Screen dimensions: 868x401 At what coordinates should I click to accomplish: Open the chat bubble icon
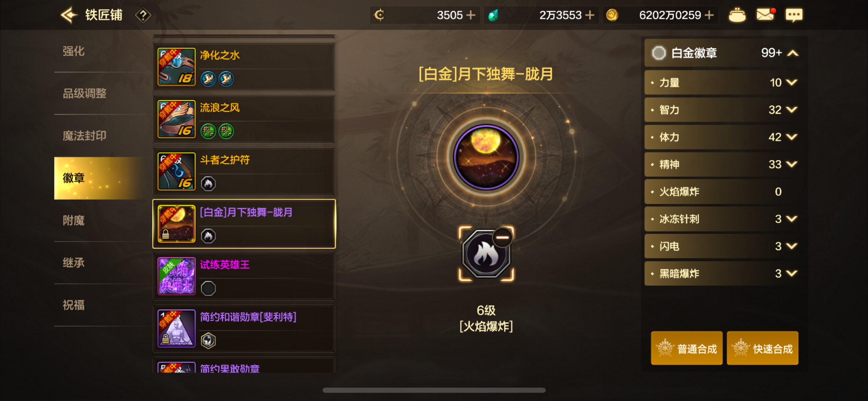(794, 15)
